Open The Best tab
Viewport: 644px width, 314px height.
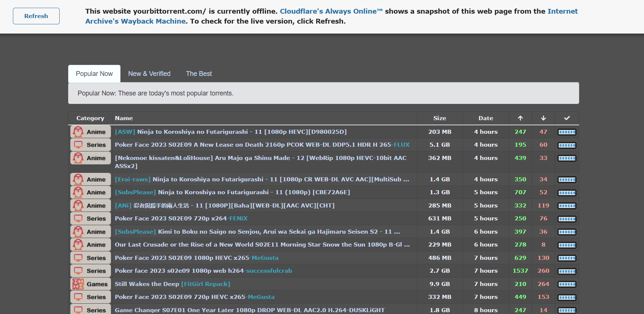(x=199, y=74)
